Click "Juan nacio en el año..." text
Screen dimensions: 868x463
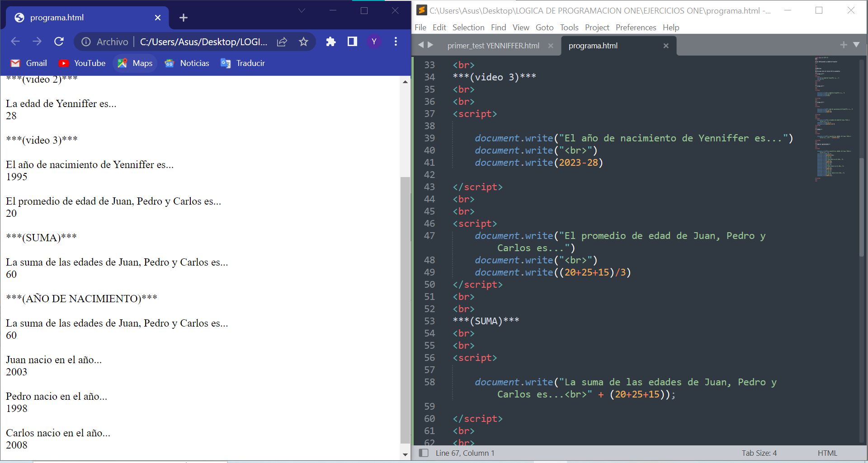54,360
